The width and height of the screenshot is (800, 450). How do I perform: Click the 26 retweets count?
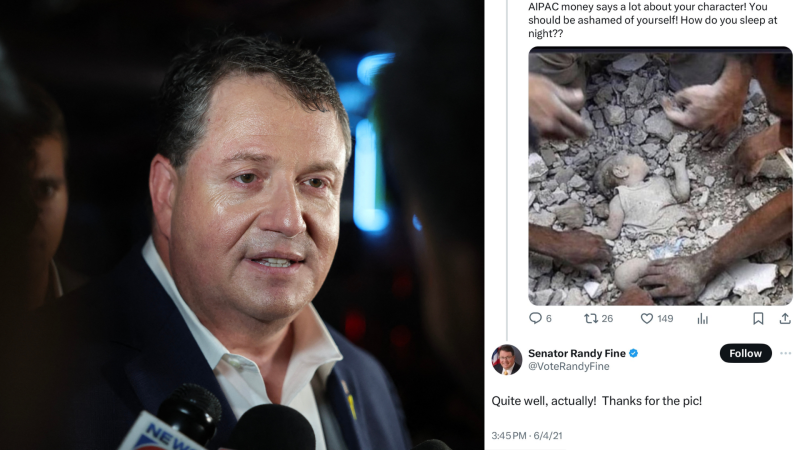tap(607, 319)
